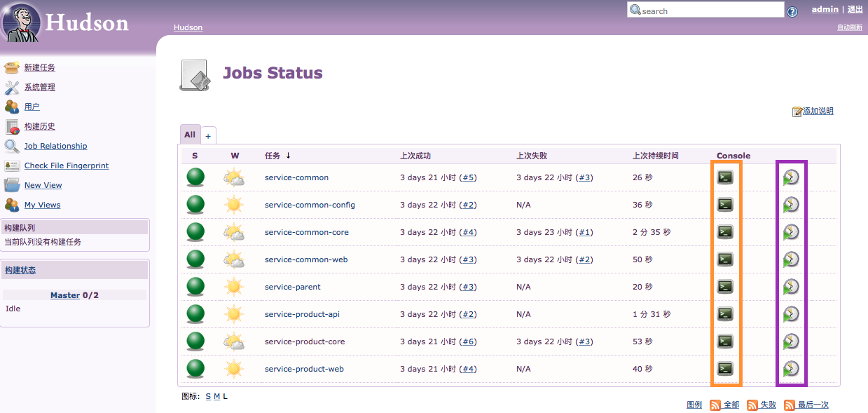The width and height of the screenshot is (868, 413).
Task: Sort by 上次失败 column header
Action: [532, 156]
